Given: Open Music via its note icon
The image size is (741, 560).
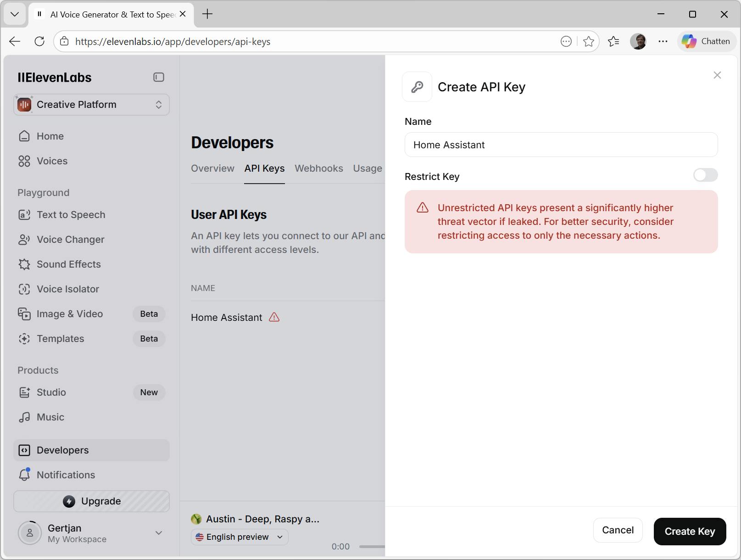Looking at the screenshot, I should pos(24,417).
